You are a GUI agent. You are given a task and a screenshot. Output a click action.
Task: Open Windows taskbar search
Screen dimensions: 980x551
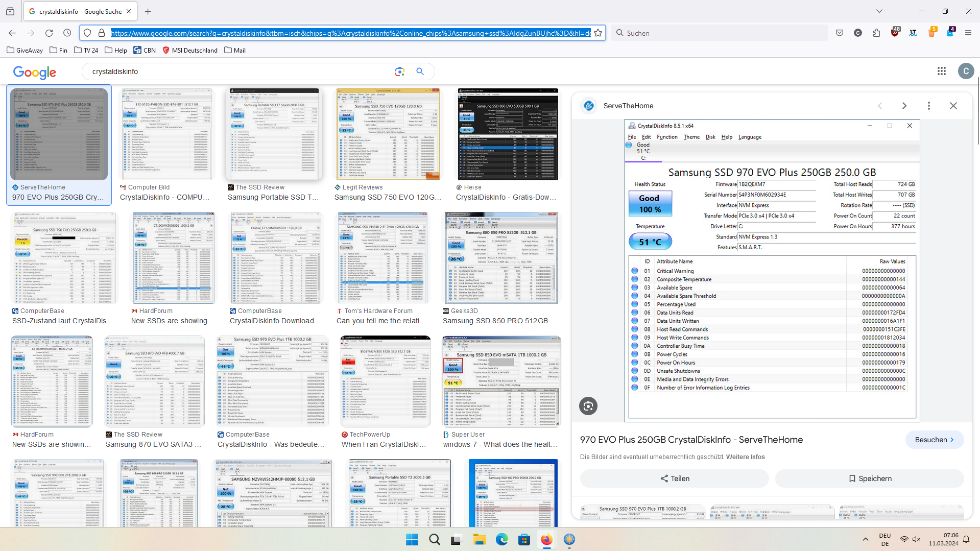point(435,539)
